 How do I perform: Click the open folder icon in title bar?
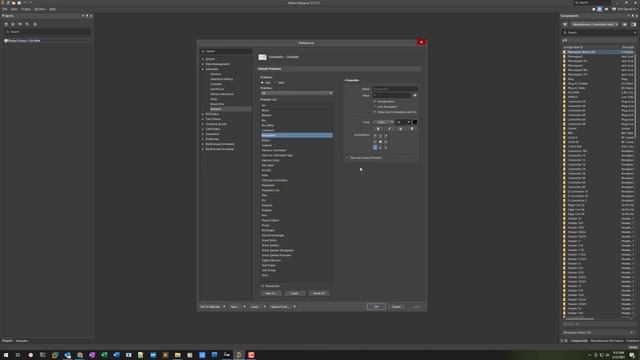[x=13, y=3]
